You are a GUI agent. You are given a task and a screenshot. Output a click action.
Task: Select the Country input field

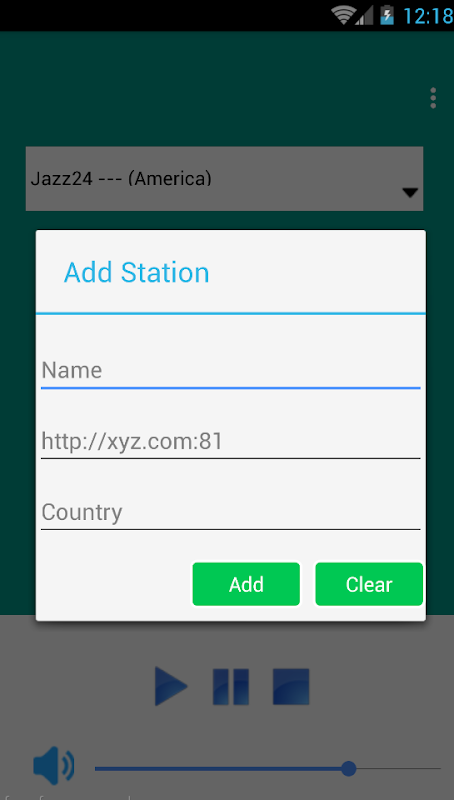coord(231,512)
